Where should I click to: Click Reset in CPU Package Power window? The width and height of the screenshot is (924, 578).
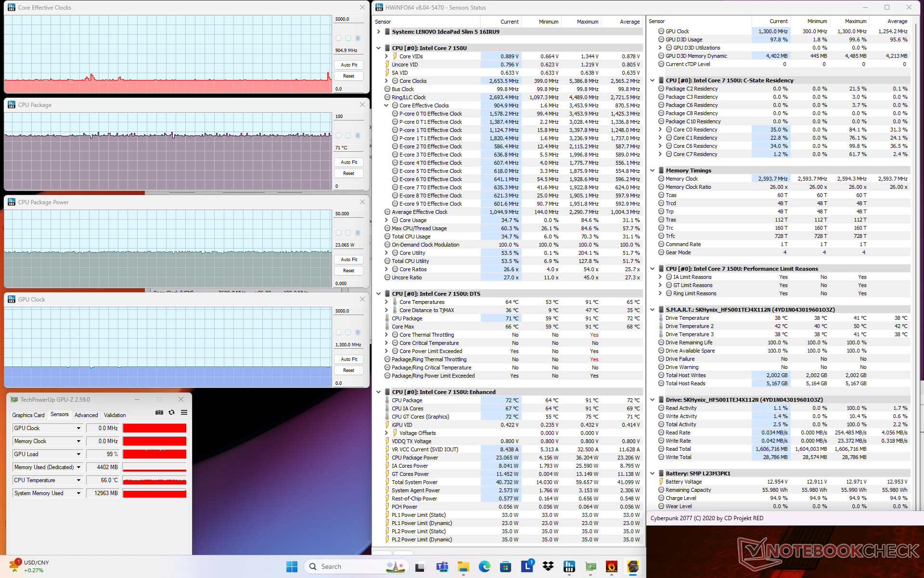[x=349, y=270]
